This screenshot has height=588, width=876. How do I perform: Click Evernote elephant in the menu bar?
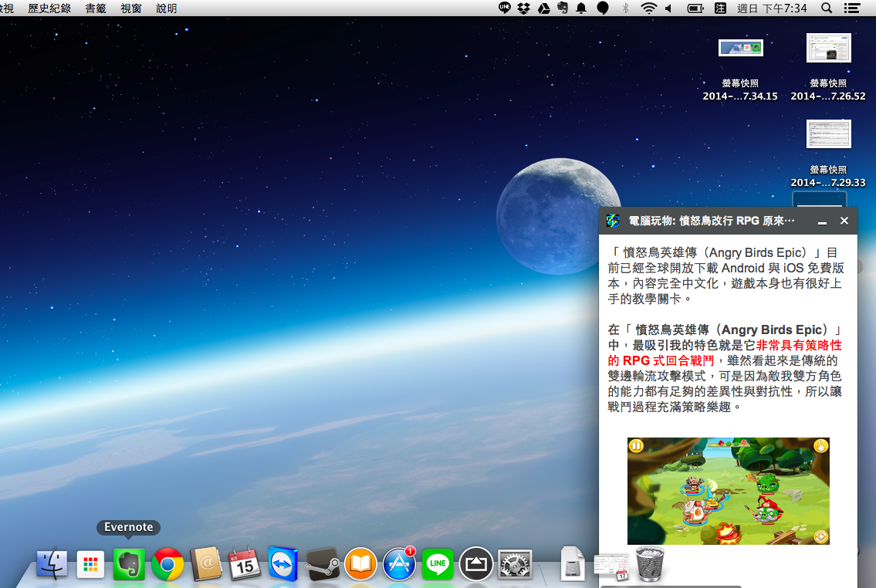pyautogui.click(x=563, y=8)
